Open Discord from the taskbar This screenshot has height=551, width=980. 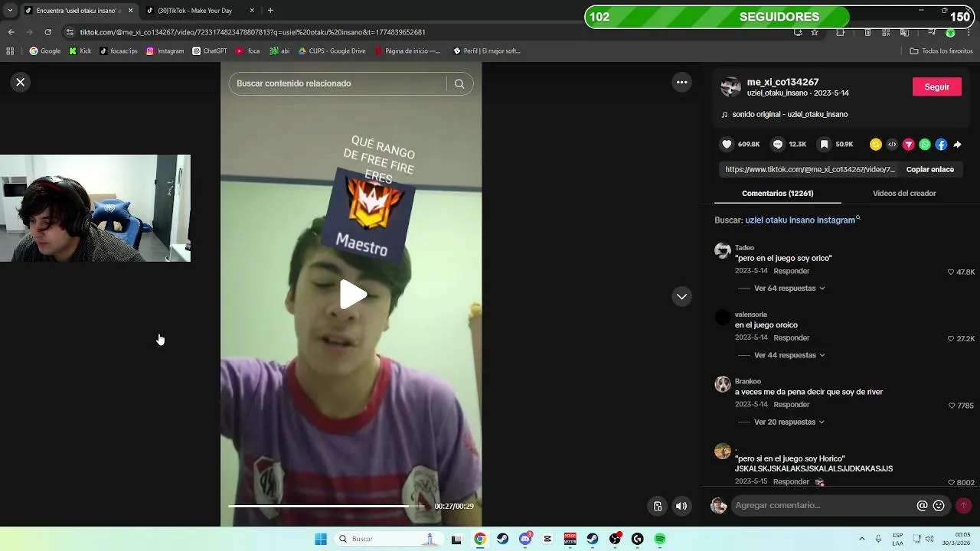(x=525, y=539)
